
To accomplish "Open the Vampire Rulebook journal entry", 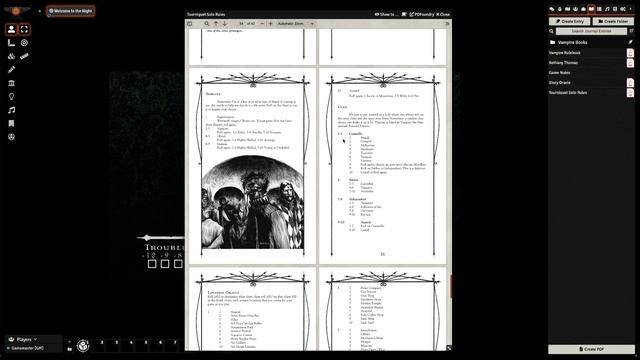I will [x=565, y=53].
